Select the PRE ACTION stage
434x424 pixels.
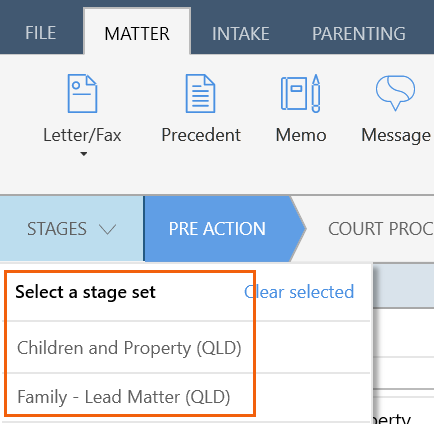click(217, 229)
